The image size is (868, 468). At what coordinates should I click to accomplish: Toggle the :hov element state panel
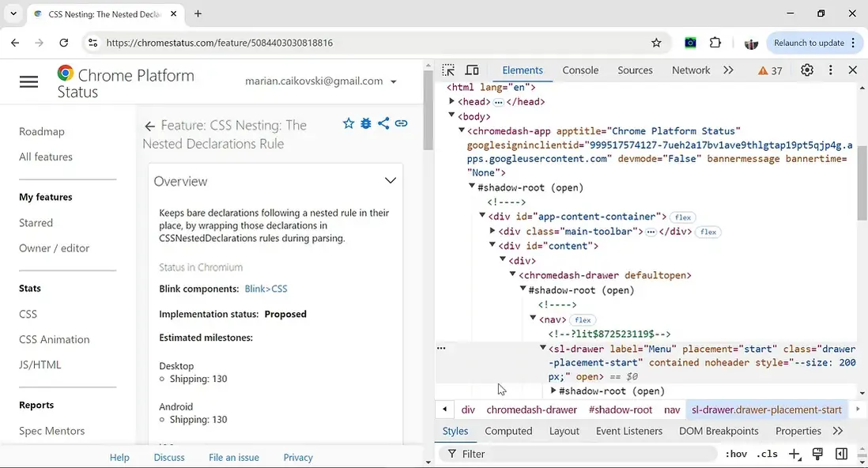(736, 454)
